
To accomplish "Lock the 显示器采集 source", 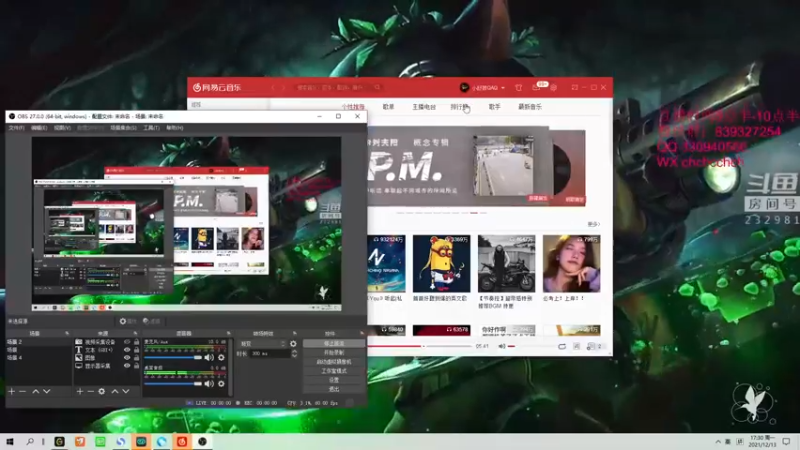I will [x=136, y=366].
